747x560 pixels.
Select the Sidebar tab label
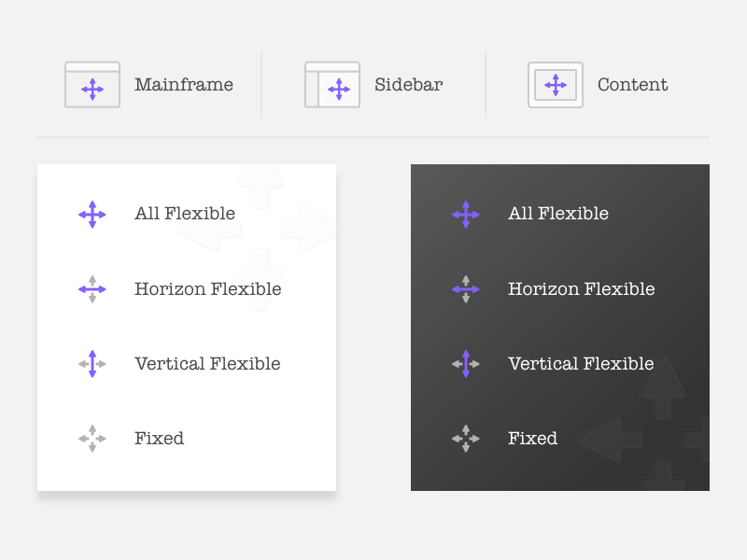point(409,85)
